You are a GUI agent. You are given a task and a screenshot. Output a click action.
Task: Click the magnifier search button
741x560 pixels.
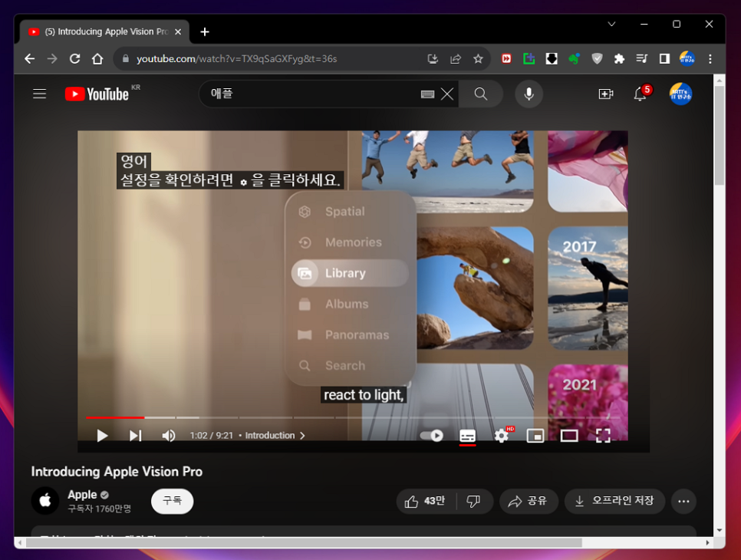[x=481, y=94]
